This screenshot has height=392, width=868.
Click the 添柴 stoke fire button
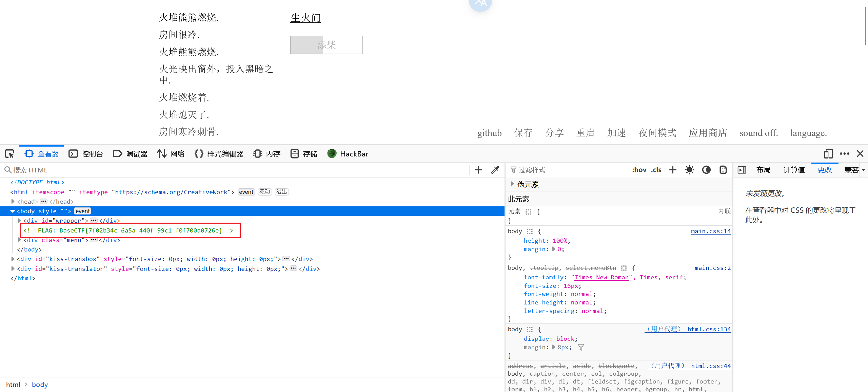pos(326,45)
